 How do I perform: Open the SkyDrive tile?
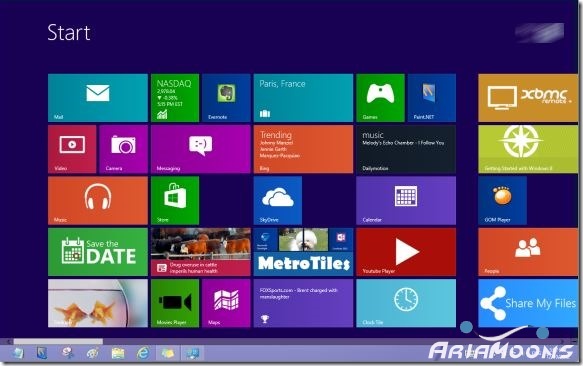tap(278, 200)
